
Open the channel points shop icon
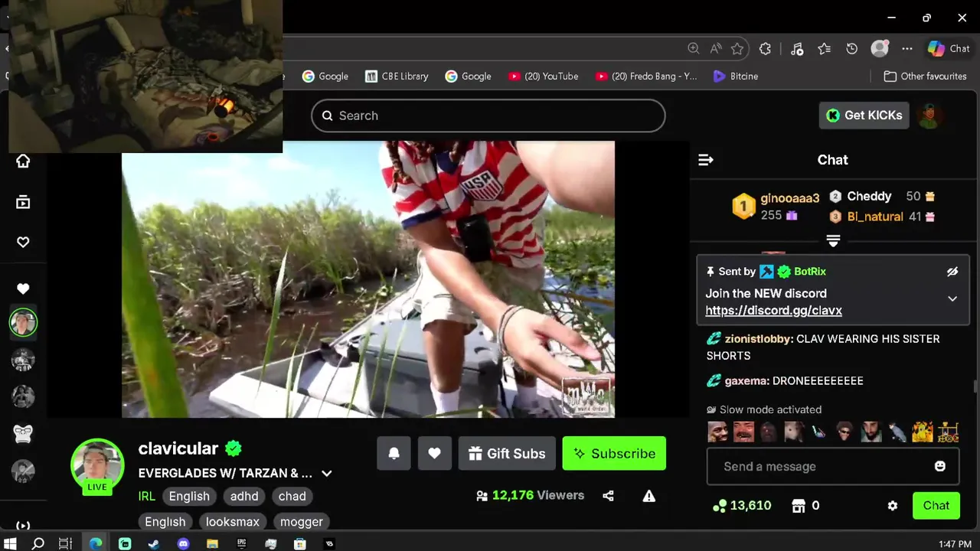[x=799, y=506]
